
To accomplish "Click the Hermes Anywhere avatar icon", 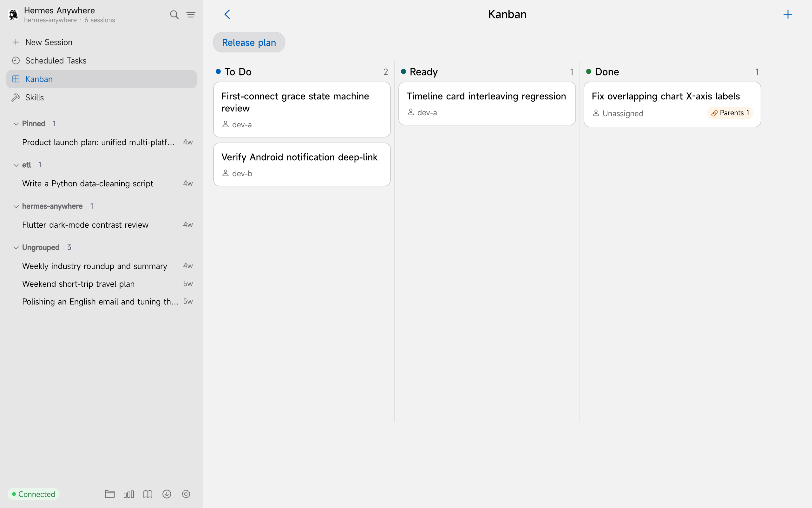I will point(13,15).
